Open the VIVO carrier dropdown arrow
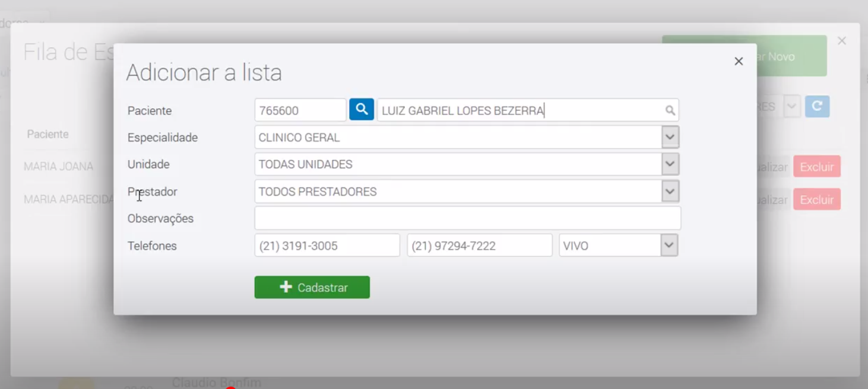 (x=669, y=245)
